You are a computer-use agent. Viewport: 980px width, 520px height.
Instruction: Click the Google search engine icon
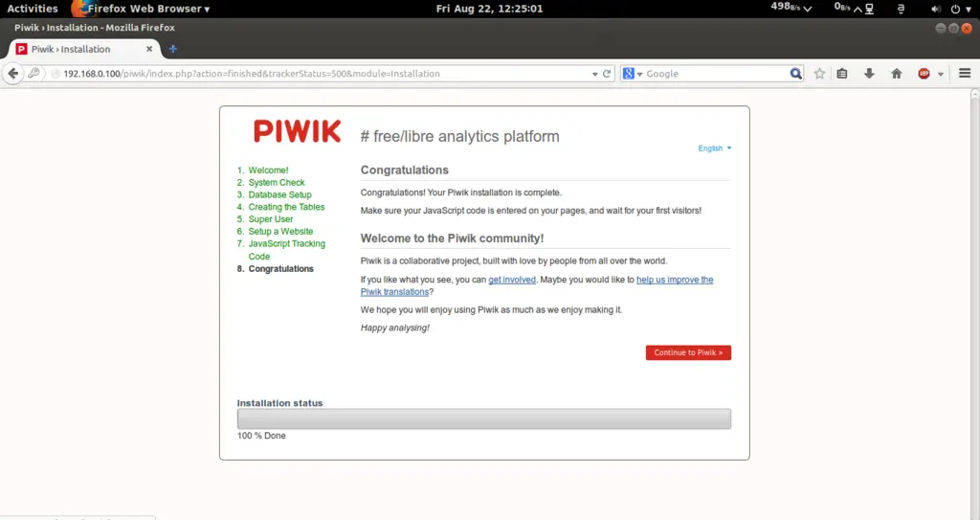tap(628, 73)
